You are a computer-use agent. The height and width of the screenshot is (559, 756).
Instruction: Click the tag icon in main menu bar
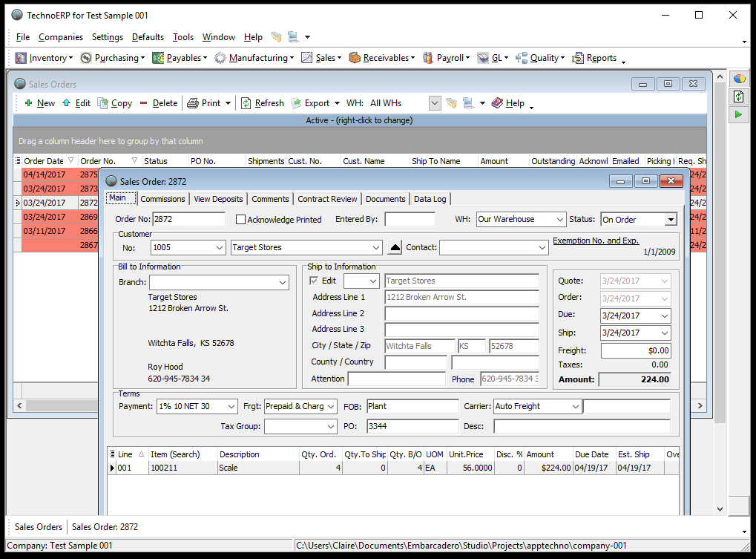[x=276, y=36]
